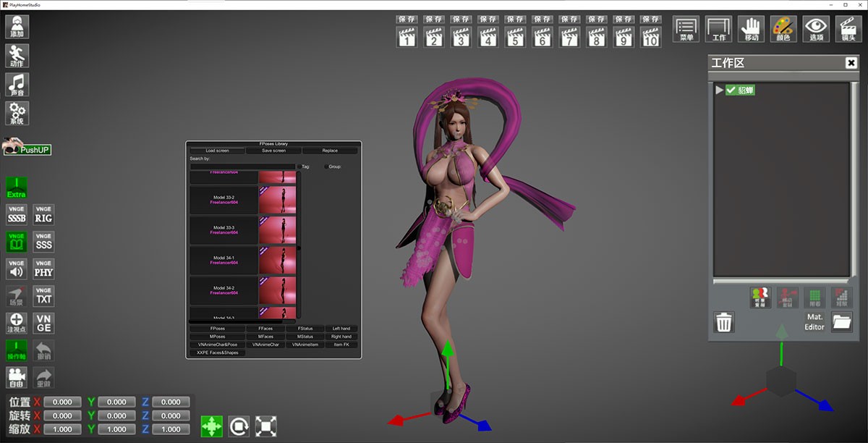Click the pose list vertical scrollbar handle
This screenshot has height=443, width=868.
click(299, 248)
